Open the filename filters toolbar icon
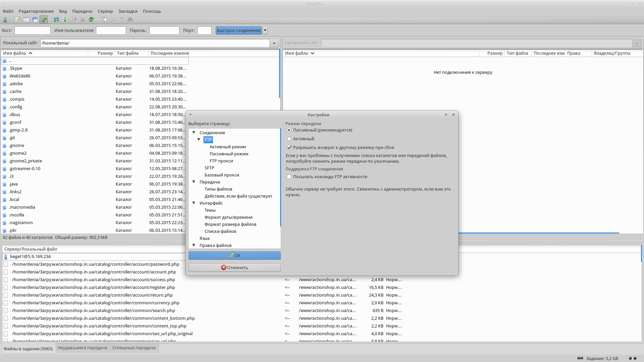 [104, 19]
